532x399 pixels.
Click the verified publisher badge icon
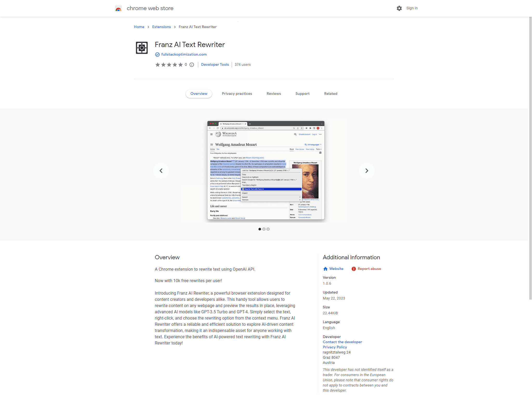click(x=157, y=55)
